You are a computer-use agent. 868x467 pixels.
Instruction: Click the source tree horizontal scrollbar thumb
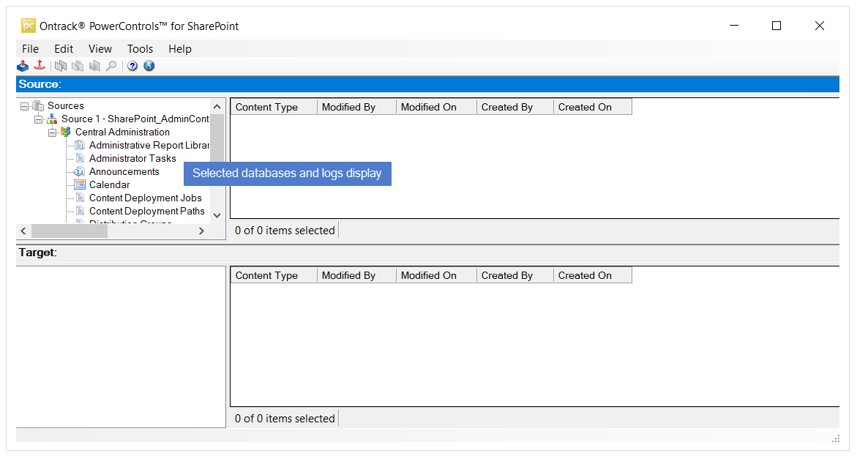tap(70, 231)
